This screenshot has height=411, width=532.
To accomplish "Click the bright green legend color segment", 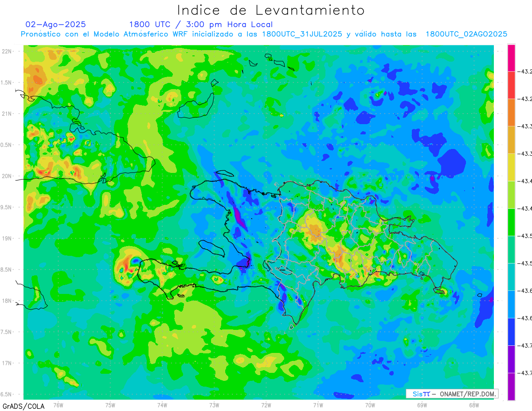I will point(511,222).
